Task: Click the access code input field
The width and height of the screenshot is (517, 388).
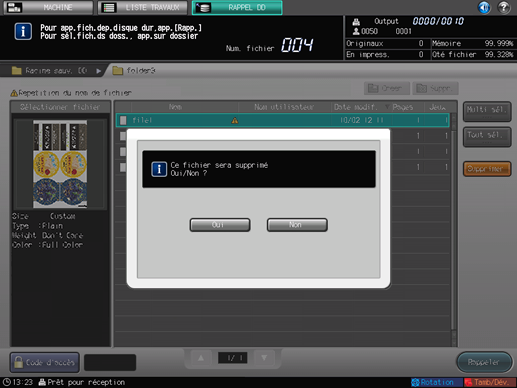Action: [x=110, y=362]
